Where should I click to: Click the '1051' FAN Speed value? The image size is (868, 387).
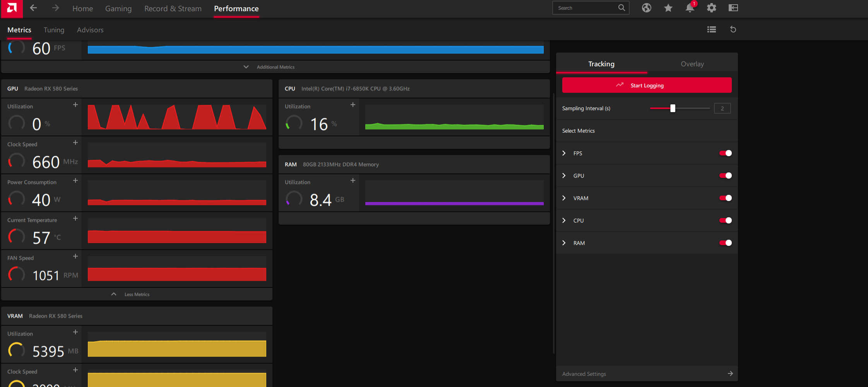coord(46,275)
